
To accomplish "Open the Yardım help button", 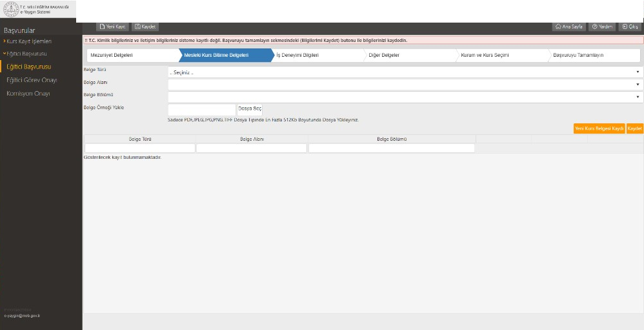I will 602,26.
